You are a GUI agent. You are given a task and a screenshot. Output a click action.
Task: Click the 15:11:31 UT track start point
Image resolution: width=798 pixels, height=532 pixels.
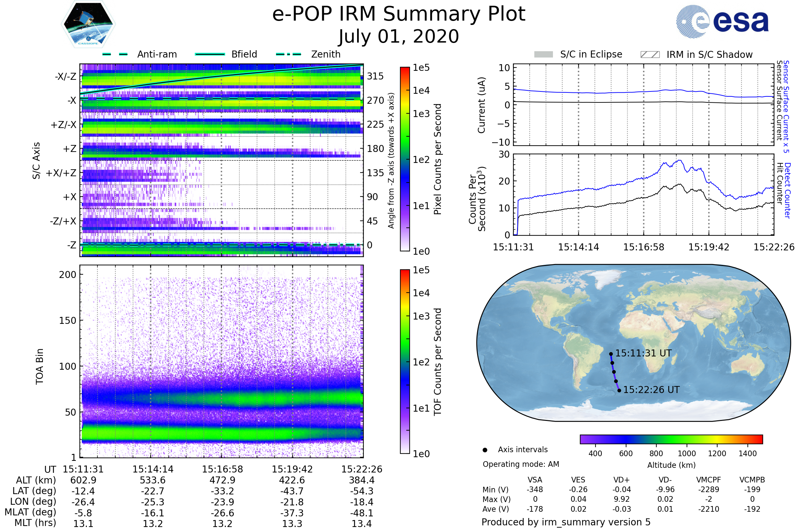(x=611, y=354)
